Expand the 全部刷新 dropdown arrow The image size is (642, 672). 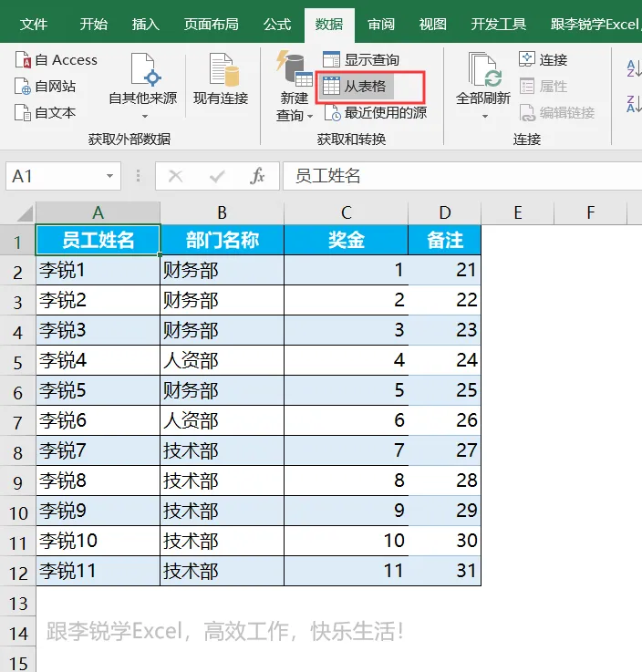coord(485,117)
